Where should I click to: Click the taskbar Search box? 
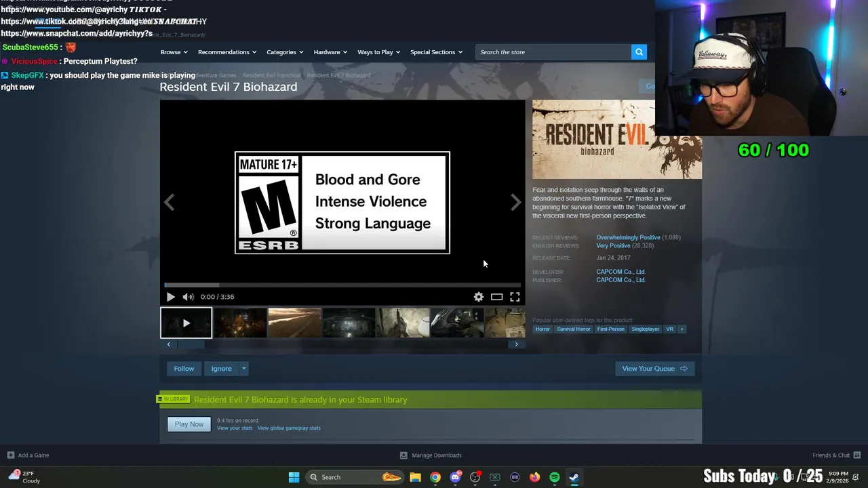(x=355, y=477)
